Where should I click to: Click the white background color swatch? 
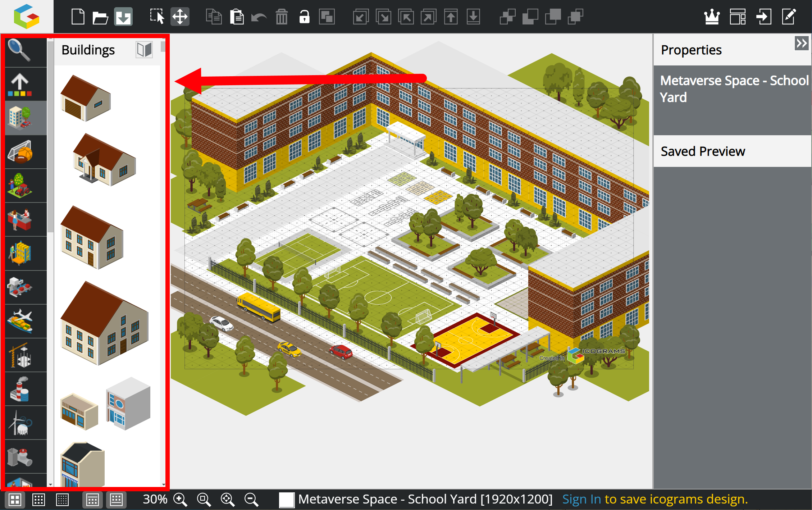click(287, 500)
